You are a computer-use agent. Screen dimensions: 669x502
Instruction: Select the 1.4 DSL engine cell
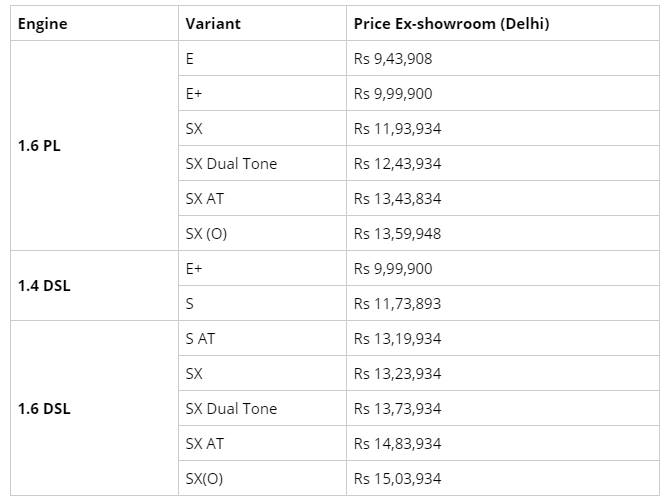(x=44, y=285)
